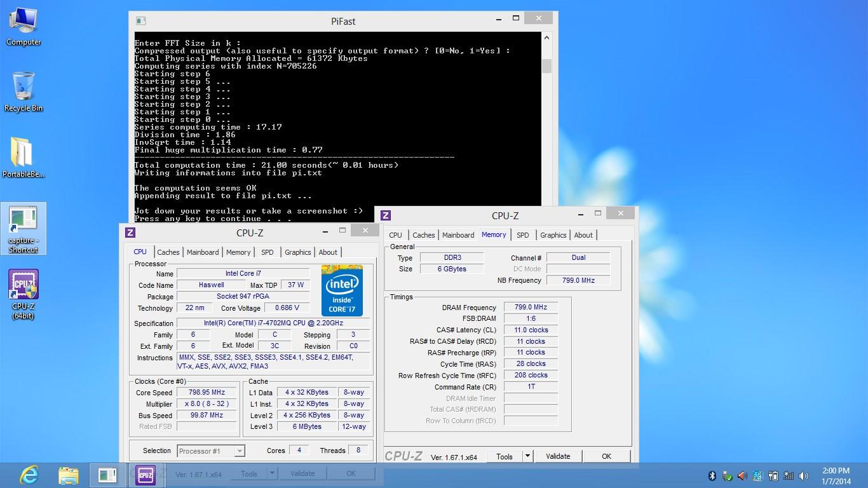Open the Intel graphics tray icon
The height and width of the screenshot is (488, 868).
758,476
